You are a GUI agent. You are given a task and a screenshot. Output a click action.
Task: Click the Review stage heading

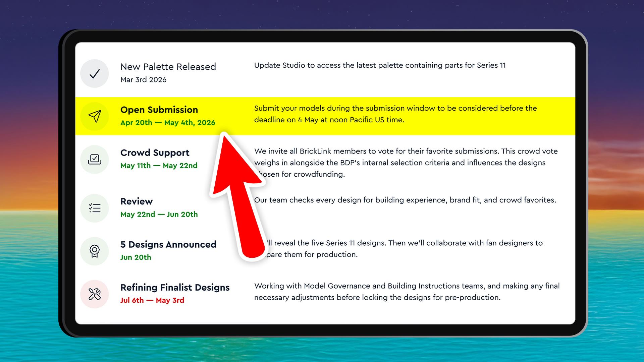(x=137, y=201)
